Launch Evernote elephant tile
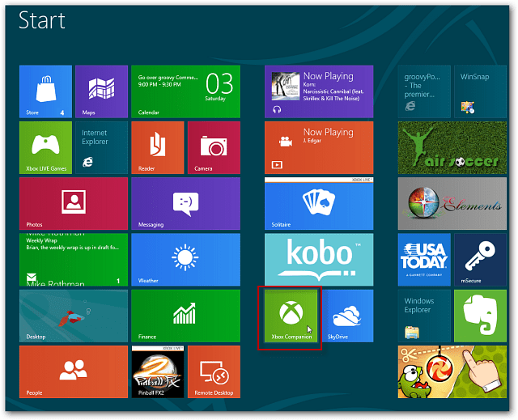Viewport: 518px width, 420px height. coord(480,316)
